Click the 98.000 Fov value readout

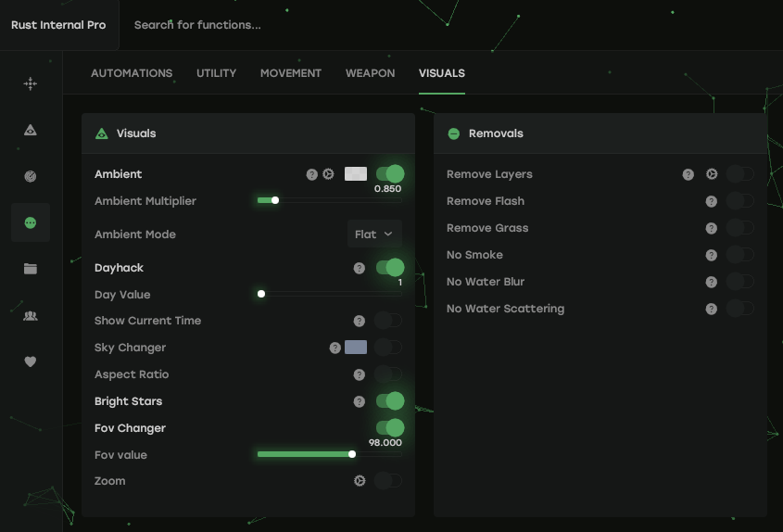tap(385, 443)
